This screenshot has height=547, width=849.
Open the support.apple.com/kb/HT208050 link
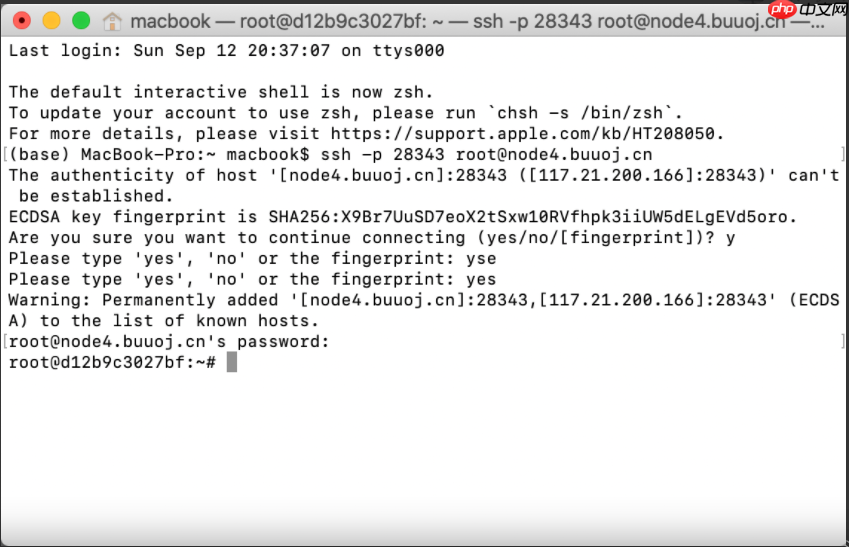click(x=527, y=133)
